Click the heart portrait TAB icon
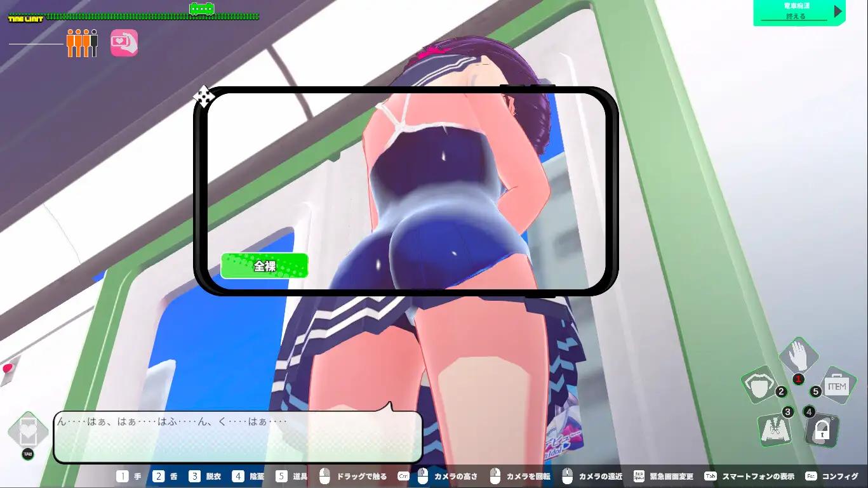 point(28,433)
